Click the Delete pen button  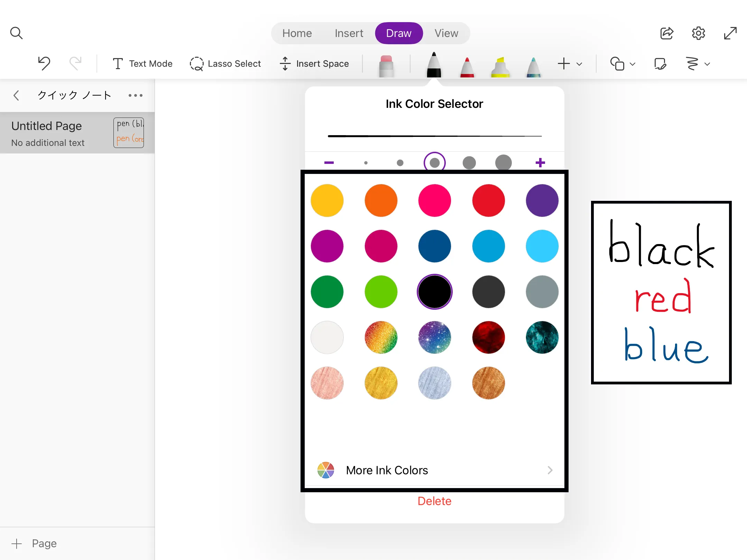tap(434, 501)
